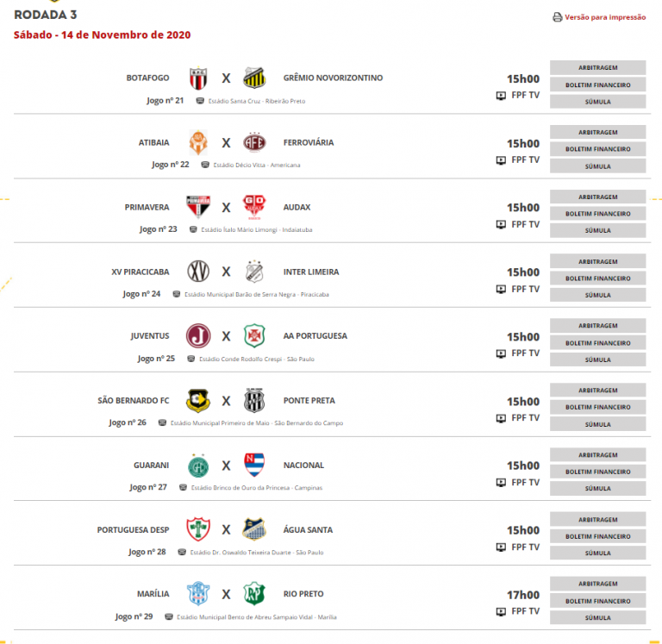View Arbitragem for Juventus x AA Portuguesa

[598, 326]
